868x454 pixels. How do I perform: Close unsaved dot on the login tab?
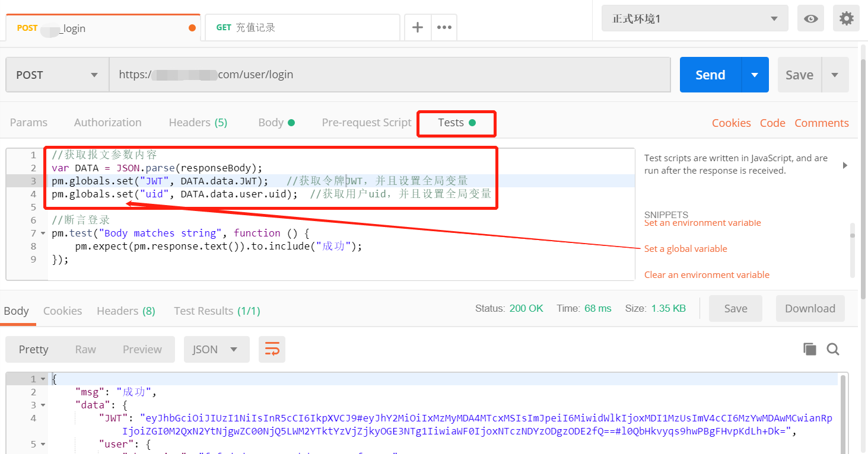coord(192,28)
